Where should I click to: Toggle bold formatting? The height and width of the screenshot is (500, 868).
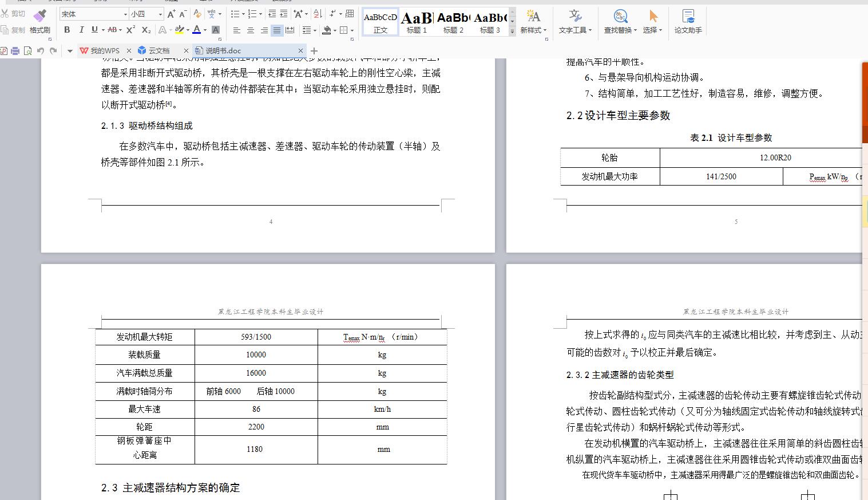tap(67, 30)
